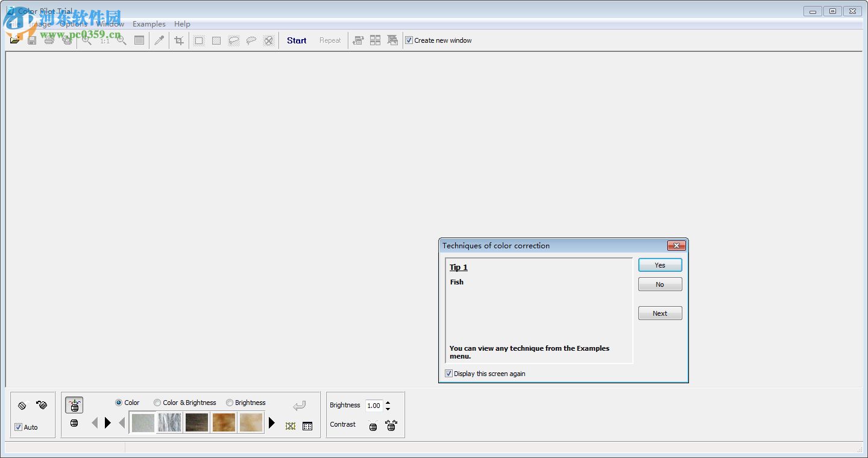Viewport: 868px width, 458px height.
Task: Click the redo icon above Auto
Action: [42, 406]
